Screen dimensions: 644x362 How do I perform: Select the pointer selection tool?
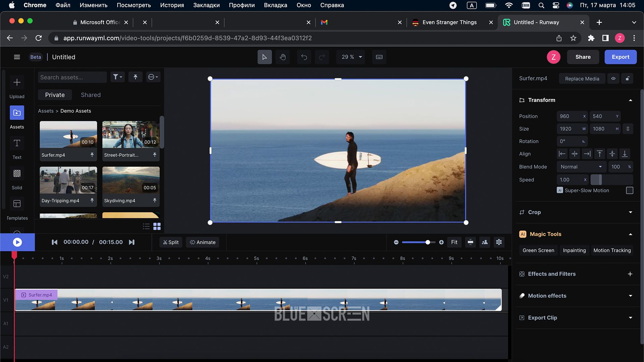tap(265, 57)
